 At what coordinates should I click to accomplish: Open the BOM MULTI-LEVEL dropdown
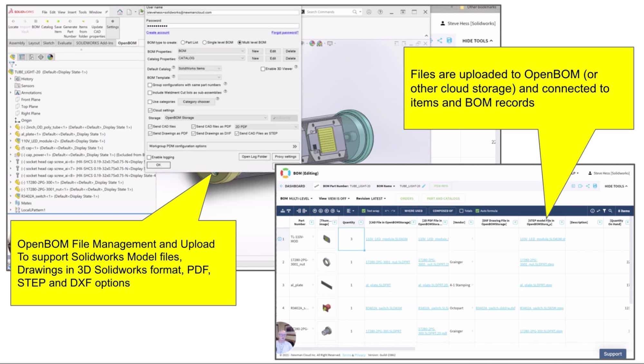point(296,199)
